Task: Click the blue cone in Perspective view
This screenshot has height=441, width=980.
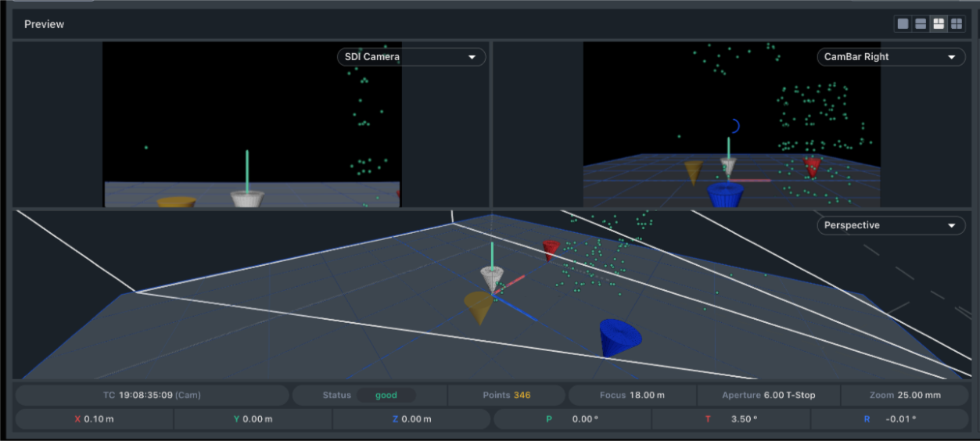Action: (619, 337)
